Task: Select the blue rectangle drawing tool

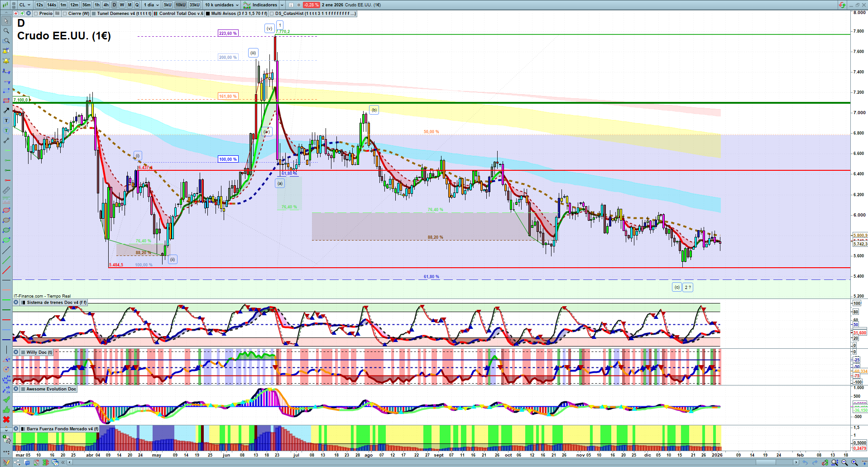Action: [x=6, y=91]
